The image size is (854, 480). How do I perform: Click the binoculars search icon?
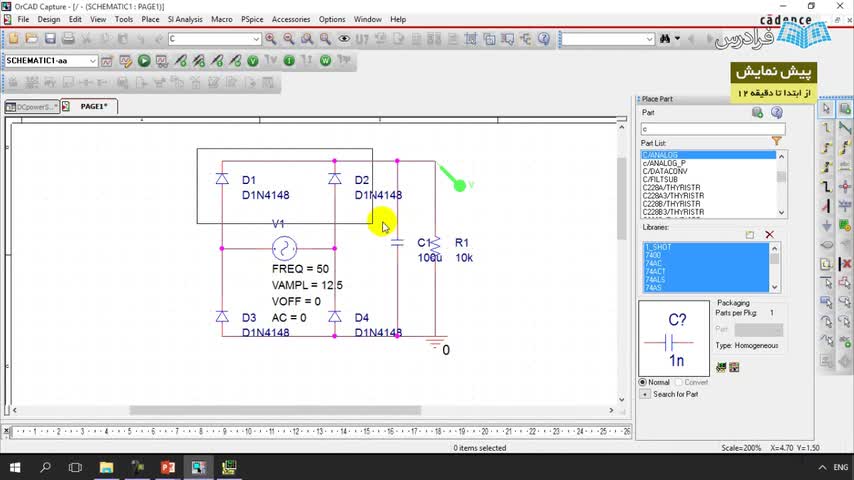(x=664, y=39)
